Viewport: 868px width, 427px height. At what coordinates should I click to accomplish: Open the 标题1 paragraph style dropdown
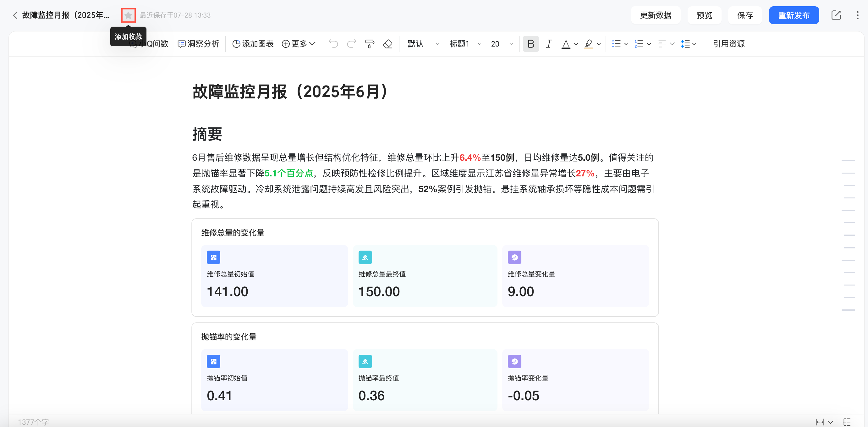coord(465,44)
